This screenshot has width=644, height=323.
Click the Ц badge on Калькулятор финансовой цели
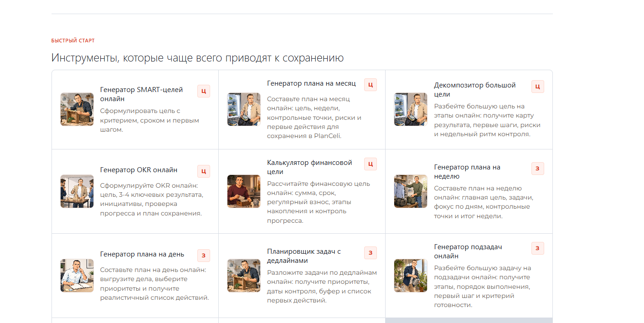[371, 164]
